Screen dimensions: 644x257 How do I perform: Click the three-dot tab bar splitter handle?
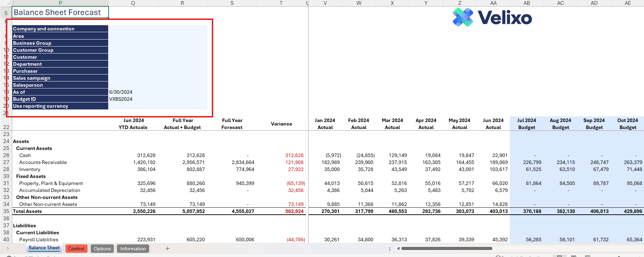tap(390, 249)
